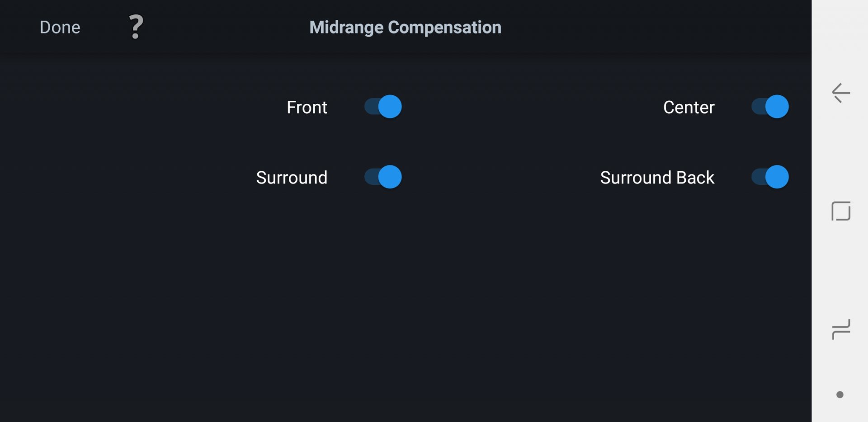Select the Surround label text

[x=292, y=178]
